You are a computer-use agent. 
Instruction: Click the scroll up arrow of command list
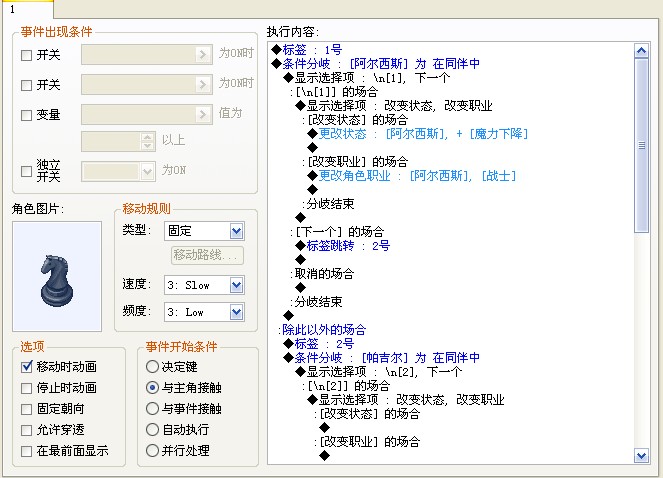[641, 51]
